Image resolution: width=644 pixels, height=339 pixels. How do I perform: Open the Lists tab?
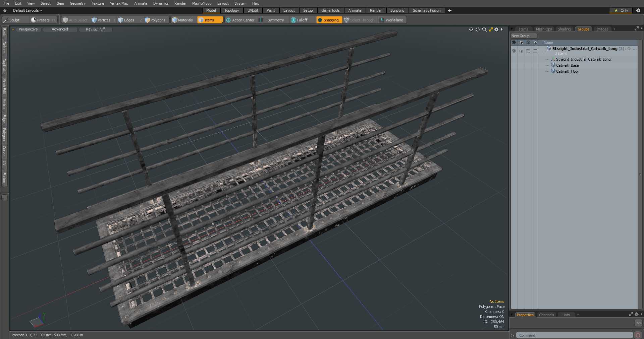(x=566, y=315)
